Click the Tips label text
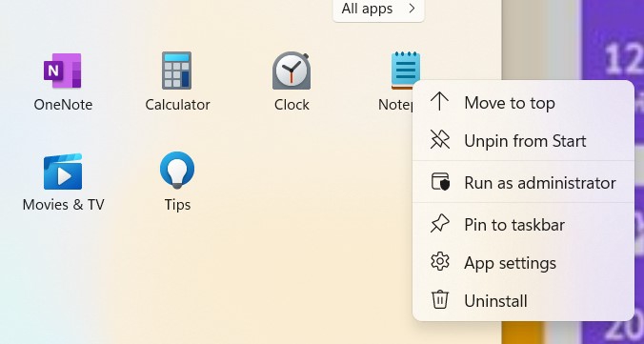This screenshot has height=344, width=644. click(177, 205)
